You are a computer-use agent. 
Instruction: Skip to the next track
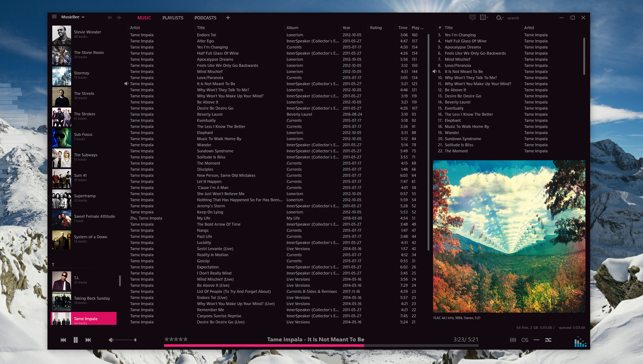[88, 340]
